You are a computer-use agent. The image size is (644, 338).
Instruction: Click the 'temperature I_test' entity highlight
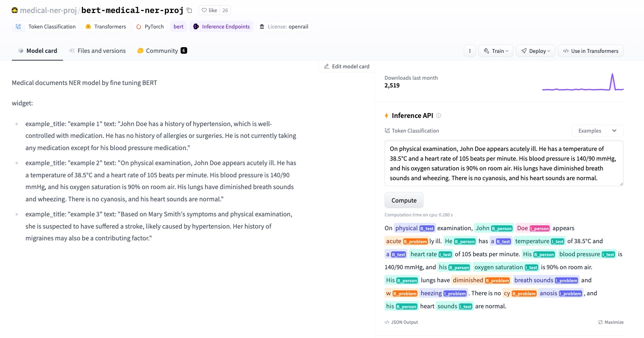tap(539, 241)
